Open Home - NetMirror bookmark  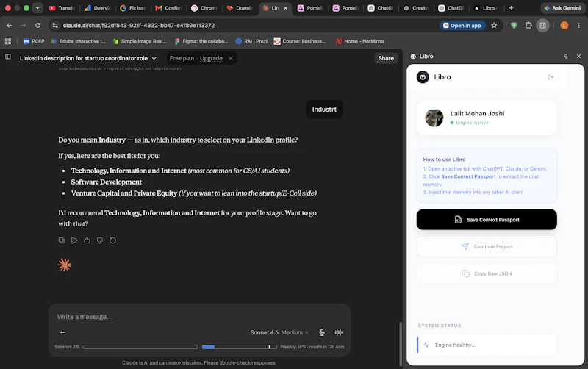coord(359,41)
